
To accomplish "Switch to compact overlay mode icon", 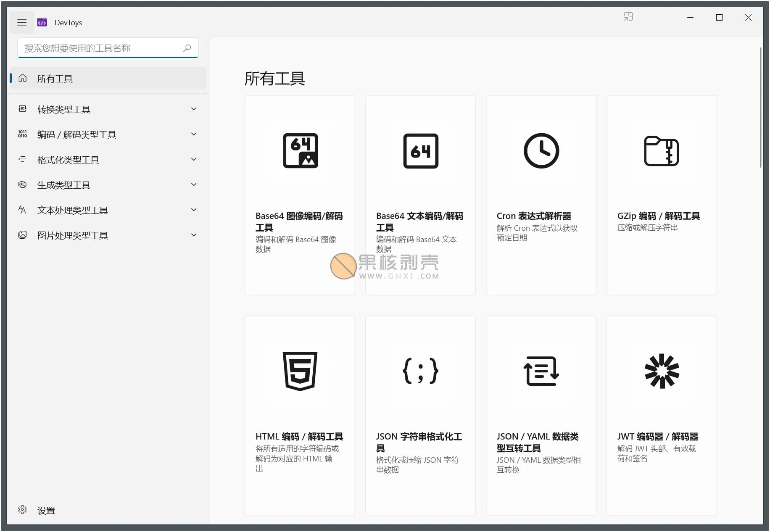I will pos(628,17).
